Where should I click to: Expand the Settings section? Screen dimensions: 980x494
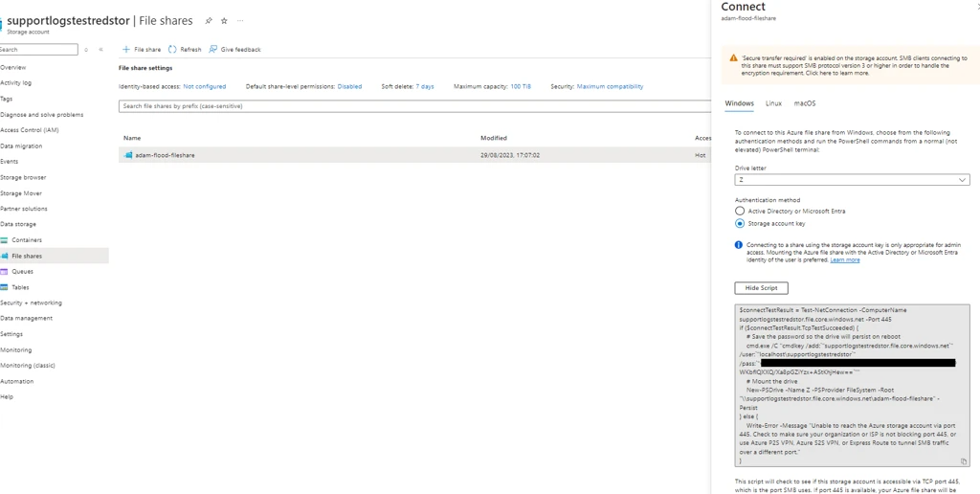tap(11, 334)
